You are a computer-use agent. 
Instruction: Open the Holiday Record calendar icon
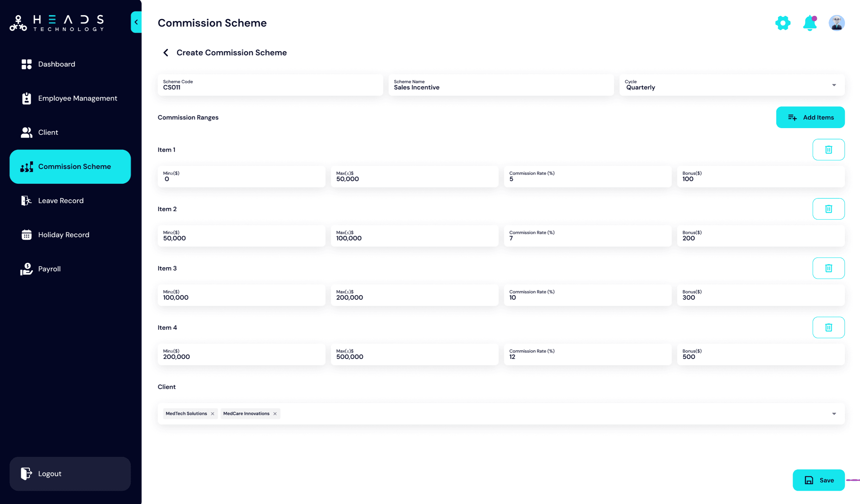pos(26,235)
